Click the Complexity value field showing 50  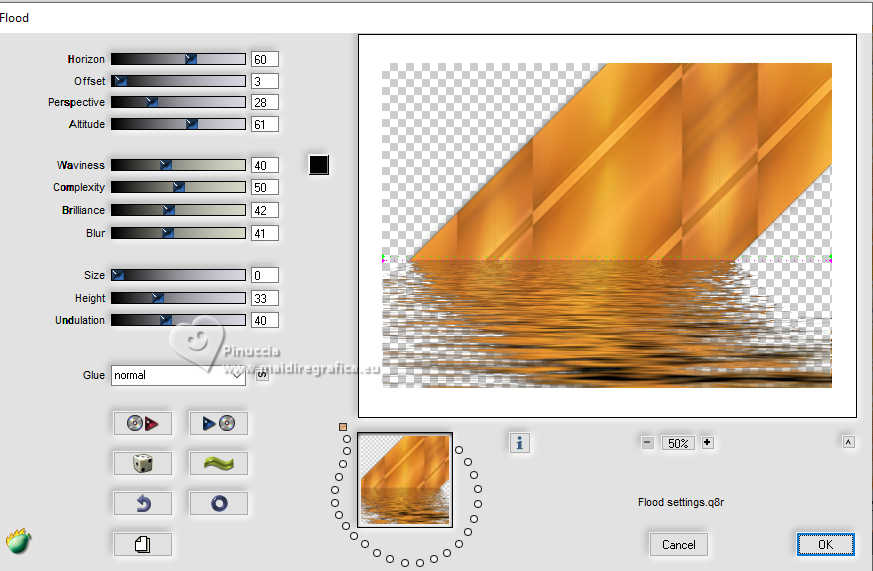(264, 188)
